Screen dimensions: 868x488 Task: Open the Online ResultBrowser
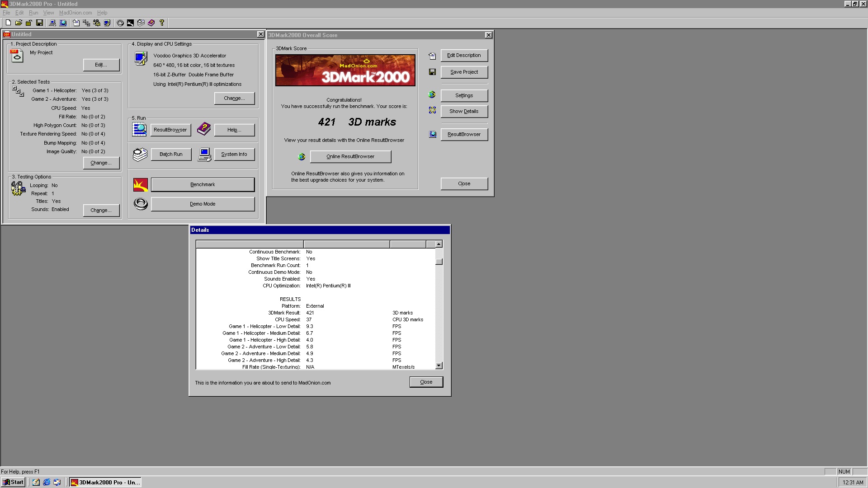(350, 157)
